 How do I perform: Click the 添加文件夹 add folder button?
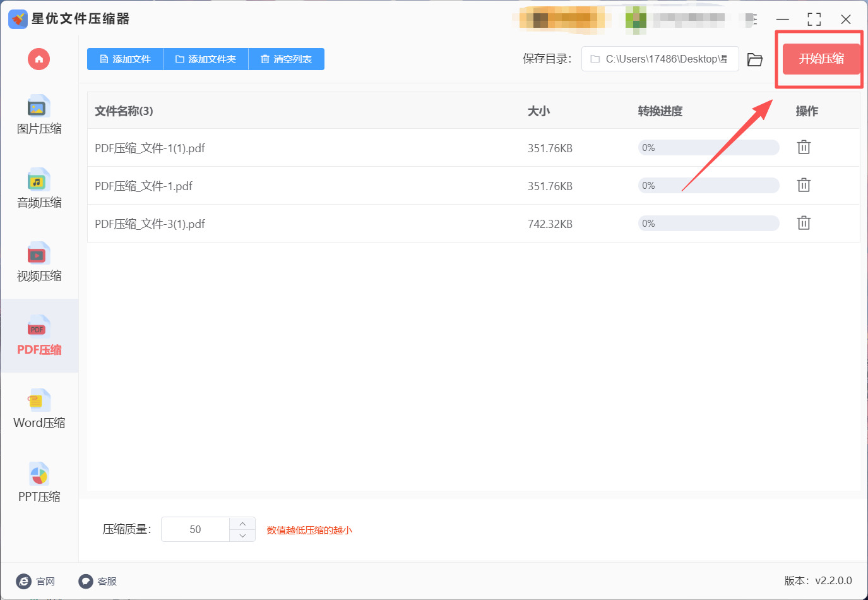coord(206,59)
